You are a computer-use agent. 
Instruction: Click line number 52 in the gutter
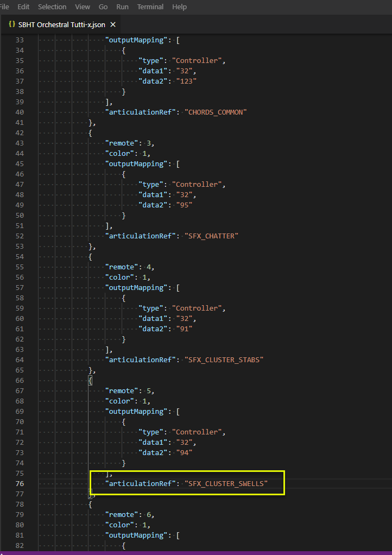[20, 236]
